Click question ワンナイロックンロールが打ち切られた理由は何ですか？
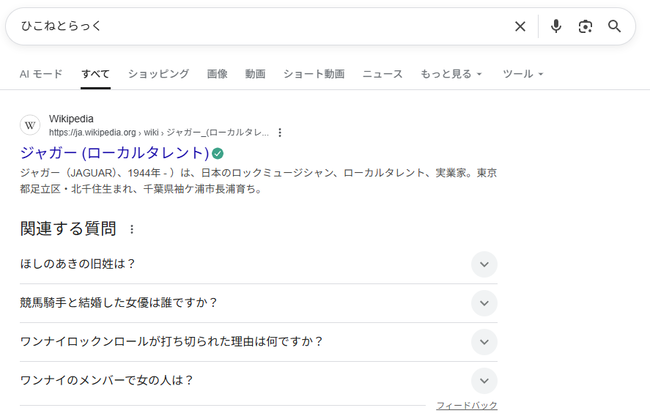 coord(172,342)
